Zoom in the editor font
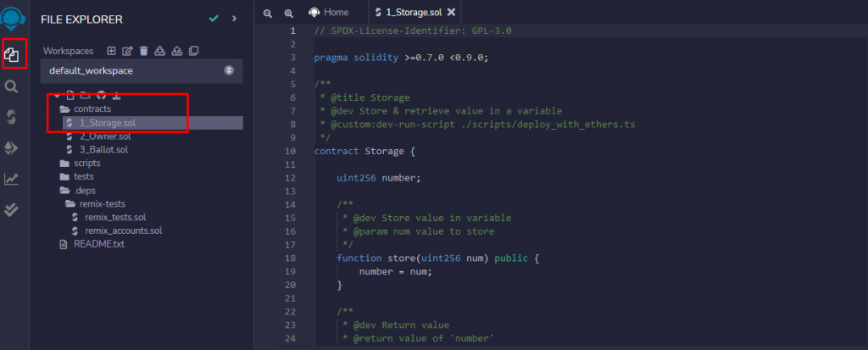The image size is (868, 350). (x=288, y=13)
